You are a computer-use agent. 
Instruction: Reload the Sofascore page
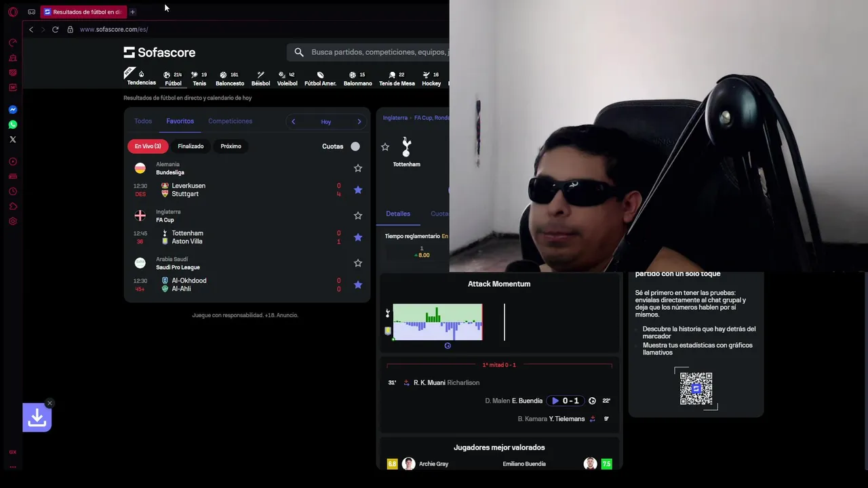point(56,29)
